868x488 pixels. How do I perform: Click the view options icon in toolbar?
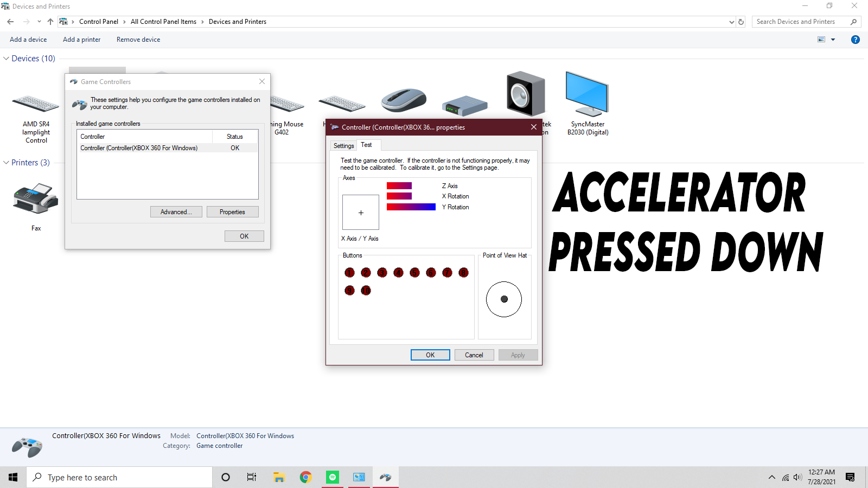821,40
